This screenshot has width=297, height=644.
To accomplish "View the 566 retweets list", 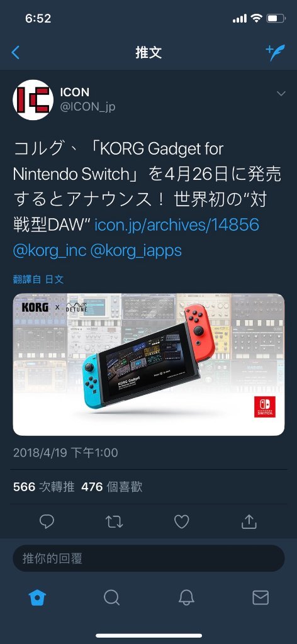I will pyautogui.click(x=44, y=487).
